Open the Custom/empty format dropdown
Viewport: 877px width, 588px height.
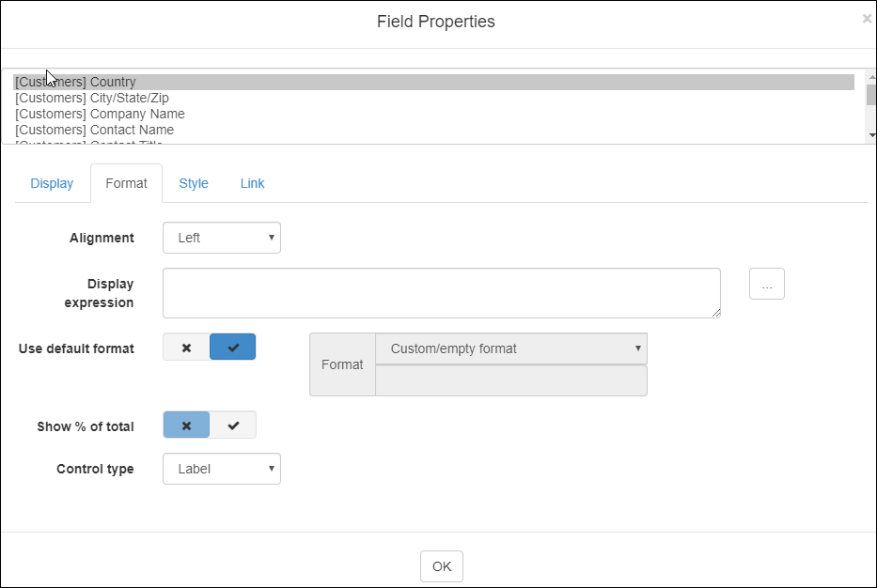tap(510, 348)
